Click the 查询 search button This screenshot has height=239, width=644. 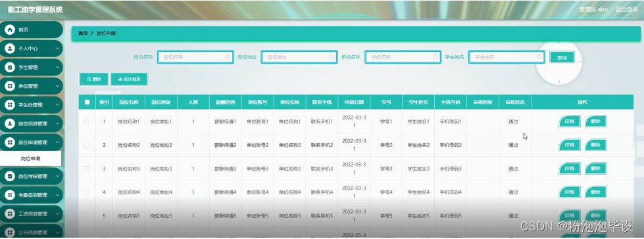[x=562, y=58]
